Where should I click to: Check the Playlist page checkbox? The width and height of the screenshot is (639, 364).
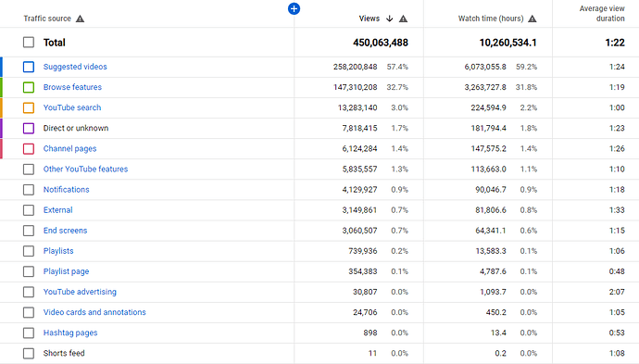click(29, 271)
